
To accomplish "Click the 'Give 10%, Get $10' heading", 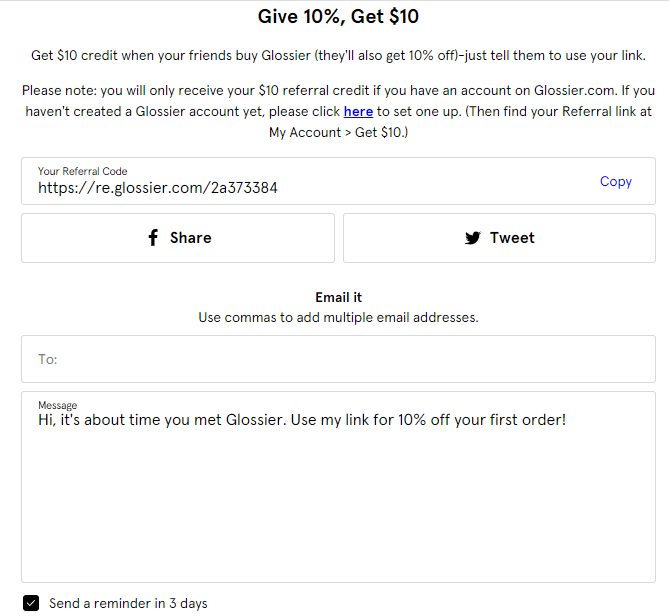I will (x=338, y=16).
